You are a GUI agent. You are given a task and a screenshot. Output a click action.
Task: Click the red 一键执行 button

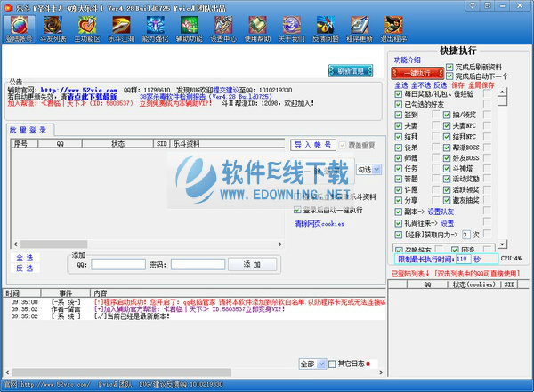pyautogui.click(x=417, y=72)
